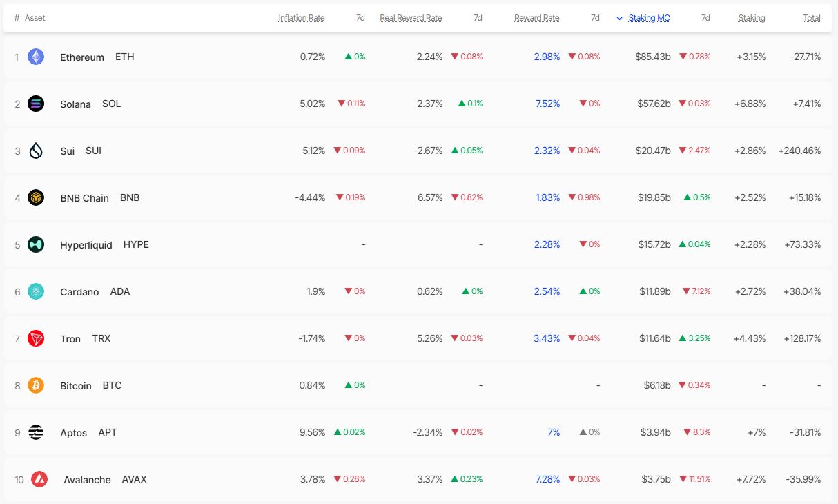The width and height of the screenshot is (838, 504).
Task: Open the Ethereum asset name link
Action: [x=82, y=57]
